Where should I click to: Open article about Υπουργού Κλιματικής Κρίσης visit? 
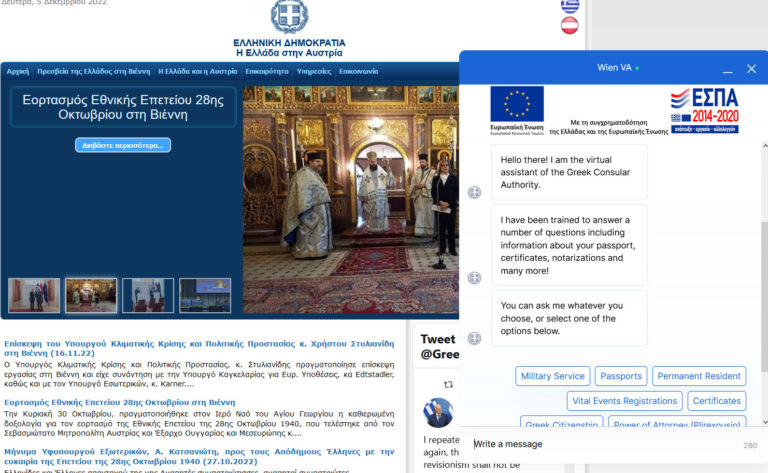coord(199,348)
